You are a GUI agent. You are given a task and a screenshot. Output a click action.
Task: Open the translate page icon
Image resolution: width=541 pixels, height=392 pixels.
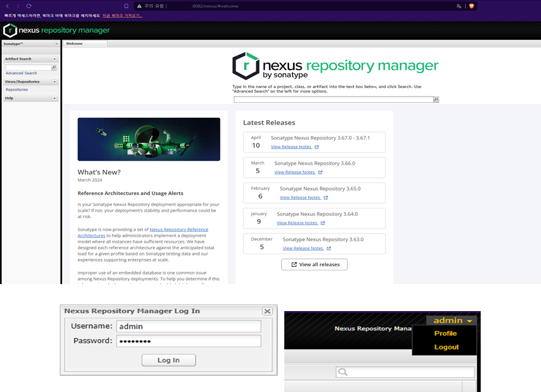[x=458, y=6]
